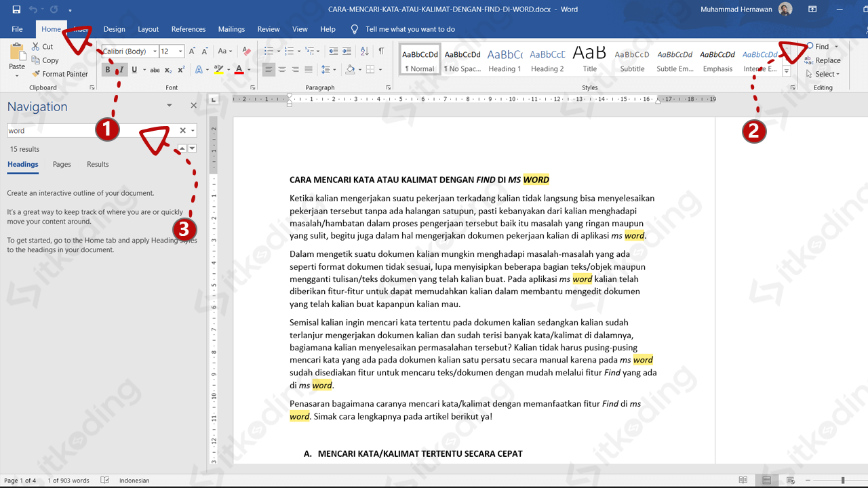
Task: Open the References tab
Action: coord(189,29)
